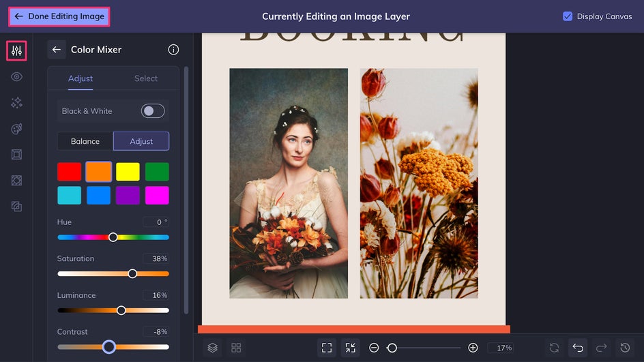Open Color Mixer info icon

click(173, 50)
